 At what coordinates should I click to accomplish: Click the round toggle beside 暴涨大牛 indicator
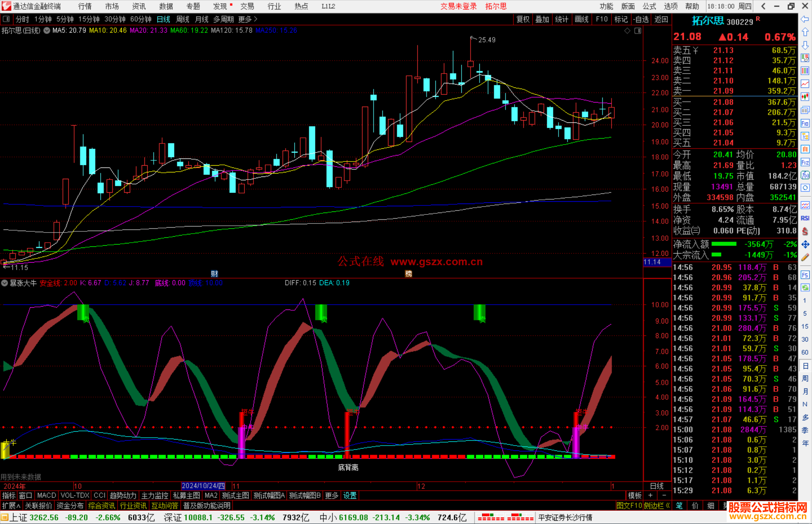click(x=5, y=283)
